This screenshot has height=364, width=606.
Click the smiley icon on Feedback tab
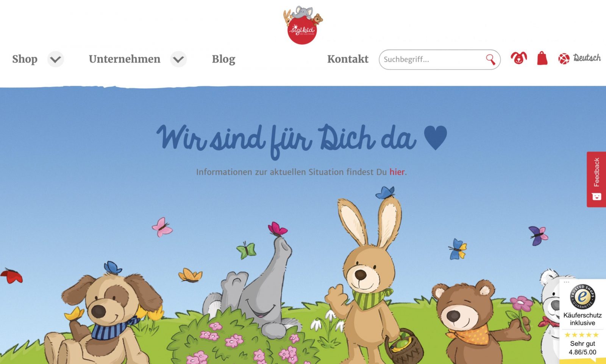tap(597, 197)
